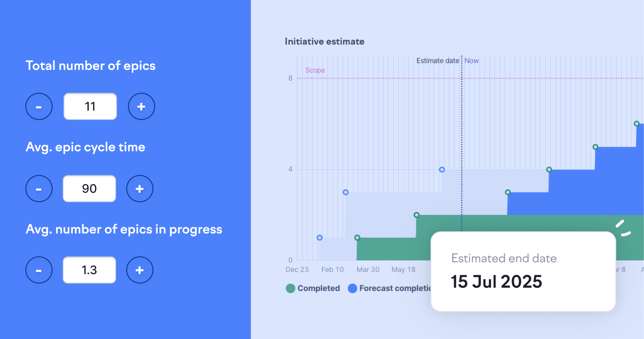
Task: Select the cycle time field showing 90
Action: click(89, 189)
